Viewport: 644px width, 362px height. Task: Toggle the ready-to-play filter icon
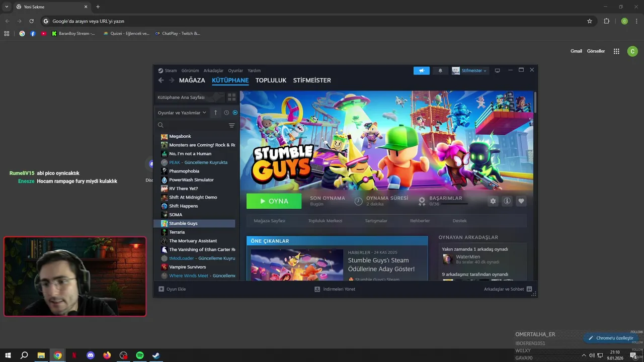pyautogui.click(x=235, y=113)
